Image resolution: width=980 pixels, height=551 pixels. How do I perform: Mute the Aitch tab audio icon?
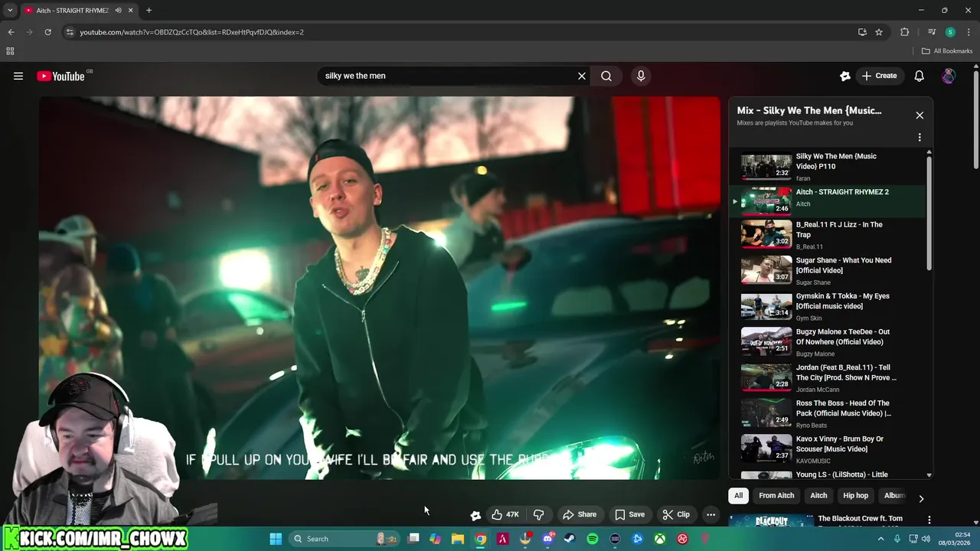pyautogui.click(x=118, y=11)
